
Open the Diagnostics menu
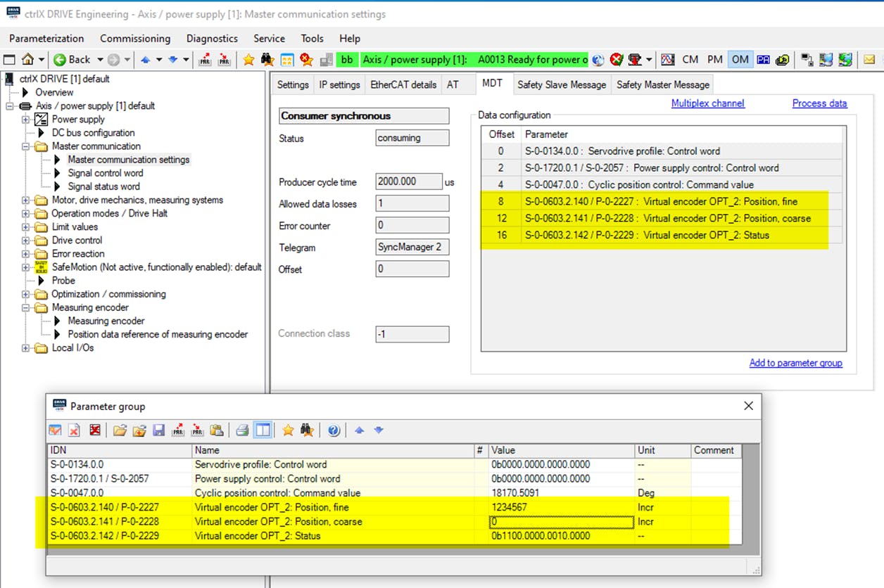click(212, 39)
